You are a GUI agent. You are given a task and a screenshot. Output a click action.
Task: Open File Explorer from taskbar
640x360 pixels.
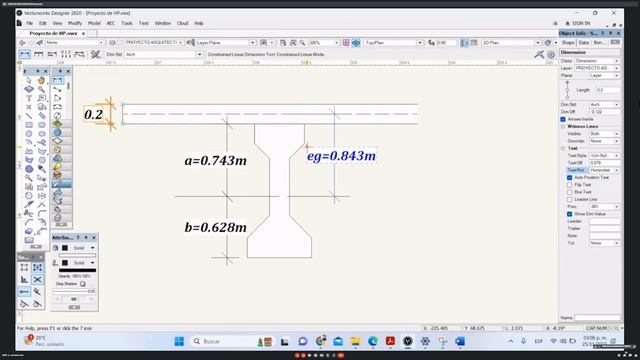click(355, 341)
